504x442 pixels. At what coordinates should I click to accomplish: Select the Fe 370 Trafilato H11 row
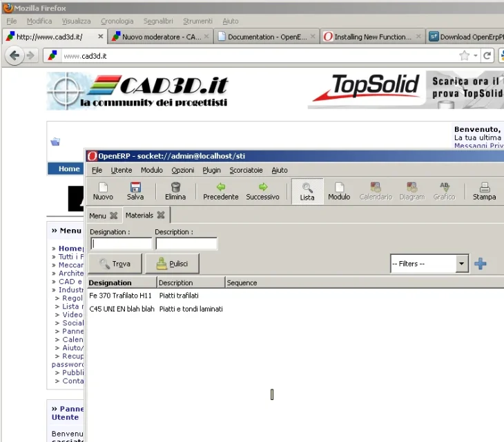point(121,296)
